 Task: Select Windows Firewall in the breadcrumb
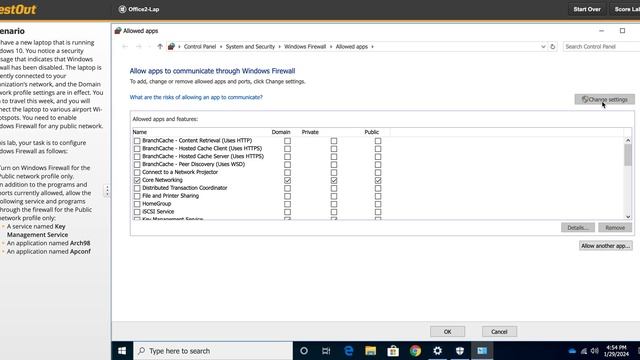(x=305, y=47)
